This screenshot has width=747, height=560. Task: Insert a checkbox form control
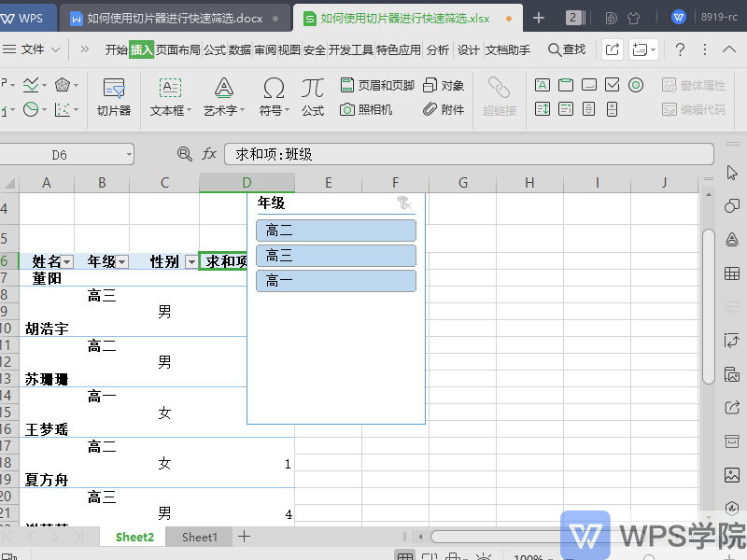point(613,85)
